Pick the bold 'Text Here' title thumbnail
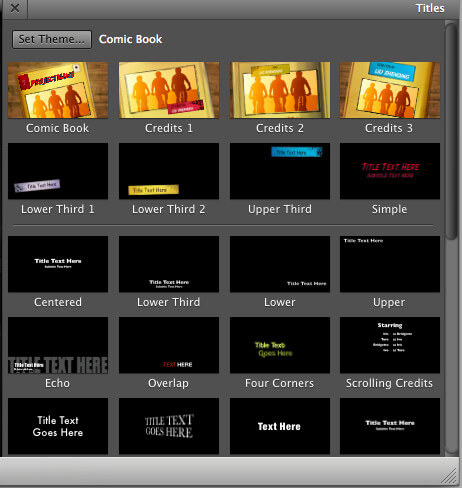Viewport: 462px width, 488px height. [x=280, y=426]
